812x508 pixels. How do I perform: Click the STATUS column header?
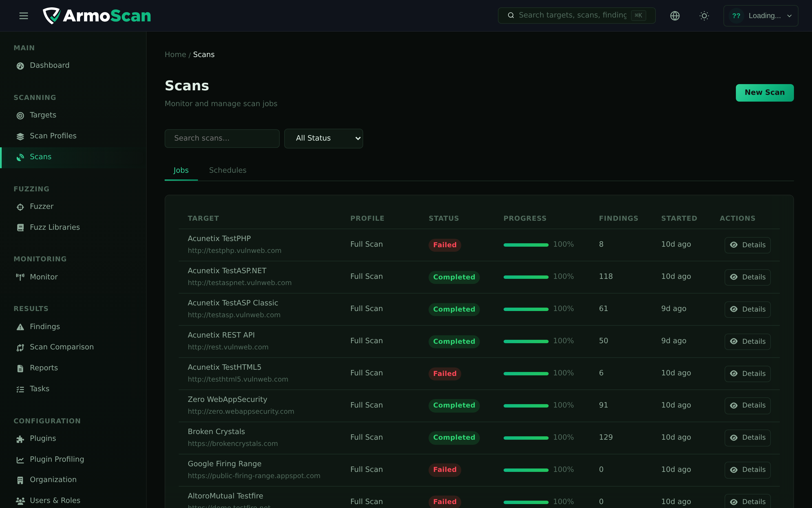(443, 218)
